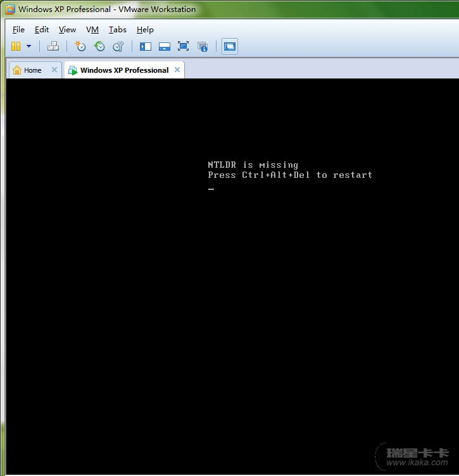
Task: Click the 'Press Ctrl+Alt+Del to restart' line
Action: (x=290, y=175)
